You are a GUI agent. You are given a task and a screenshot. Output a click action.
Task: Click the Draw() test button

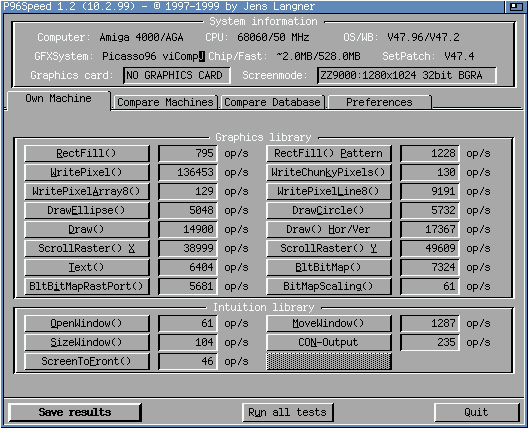click(87, 230)
